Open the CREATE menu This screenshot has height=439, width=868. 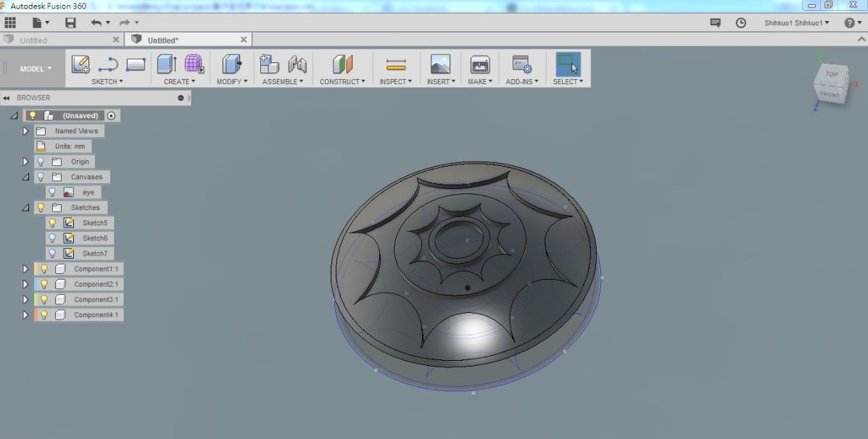coord(179,81)
